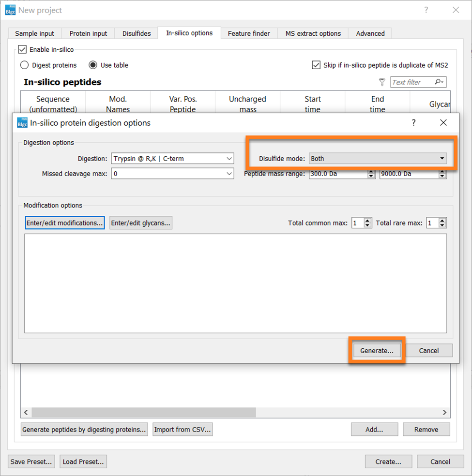The height and width of the screenshot is (476, 472).
Task: Uncheck the Enable in-silico checkbox
Action: pos(22,49)
